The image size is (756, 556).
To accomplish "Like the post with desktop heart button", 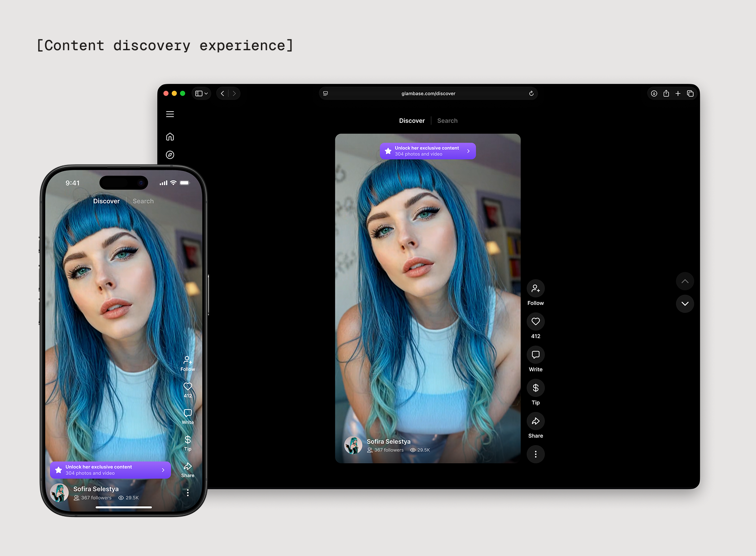I will click(x=535, y=321).
